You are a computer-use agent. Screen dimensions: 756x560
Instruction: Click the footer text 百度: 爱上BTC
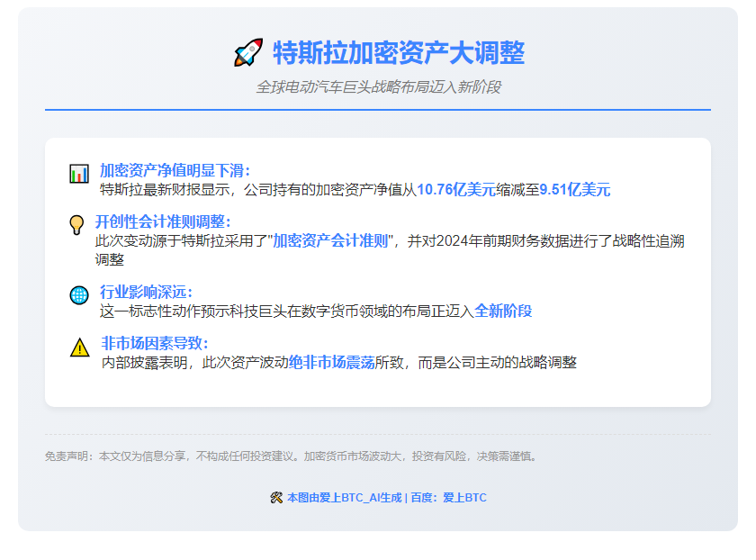(x=448, y=497)
